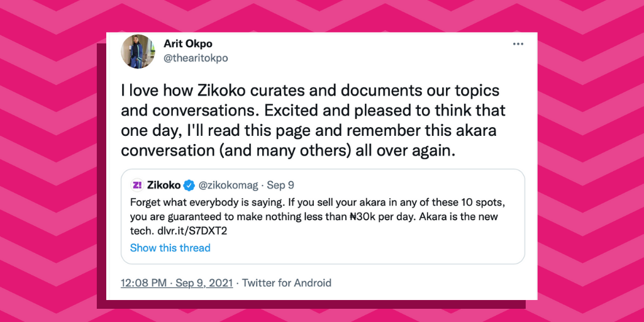This screenshot has width=644, height=322.
Task: Click the quoted text starting 'Forget what everybody'
Action: click(x=252, y=203)
